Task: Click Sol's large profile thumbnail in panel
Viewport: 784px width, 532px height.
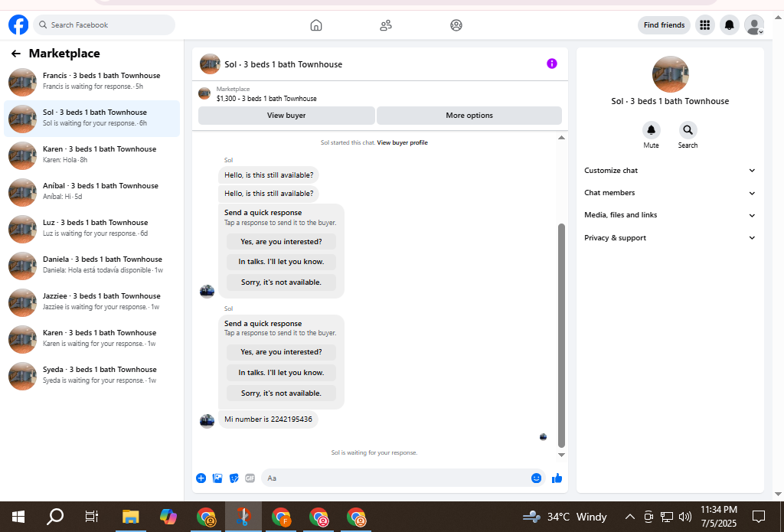Action: click(671, 74)
